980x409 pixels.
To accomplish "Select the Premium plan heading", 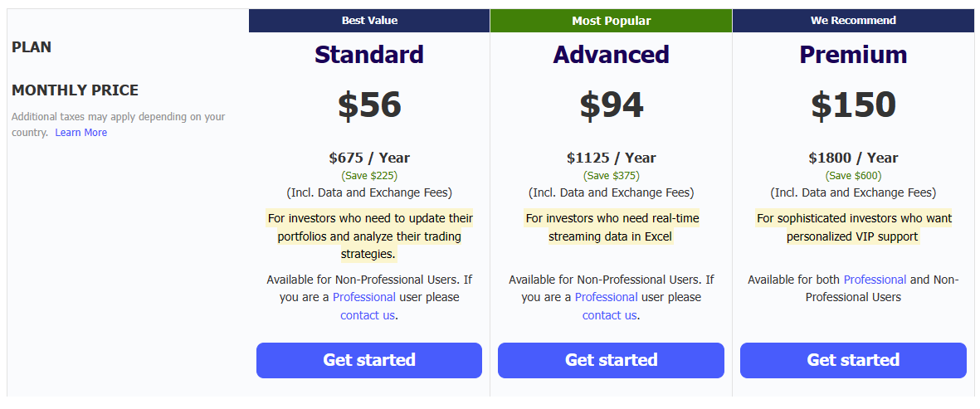I will (853, 55).
